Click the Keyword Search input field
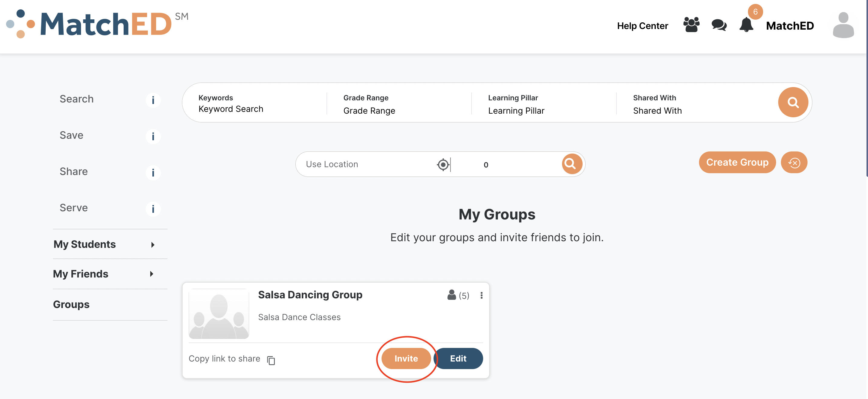The image size is (868, 399). coord(231,109)
